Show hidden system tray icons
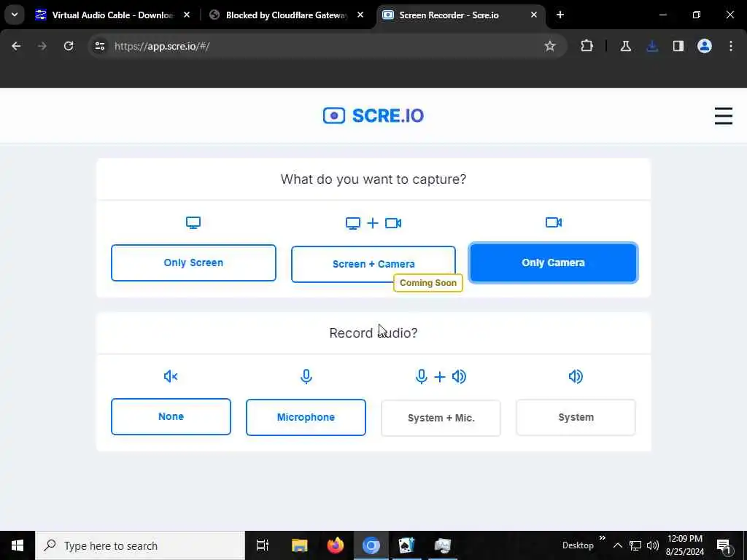This screenshot has width=747, height=560. [x=617, y=545]
